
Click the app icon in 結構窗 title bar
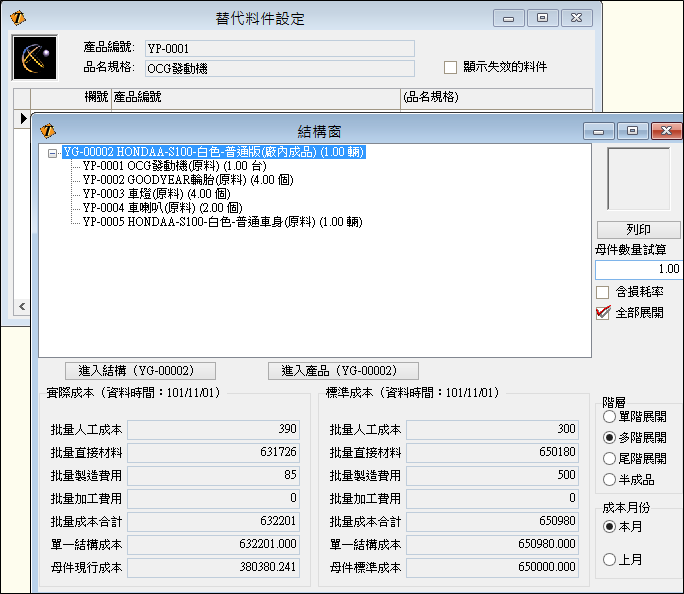(x=47, y=131)
